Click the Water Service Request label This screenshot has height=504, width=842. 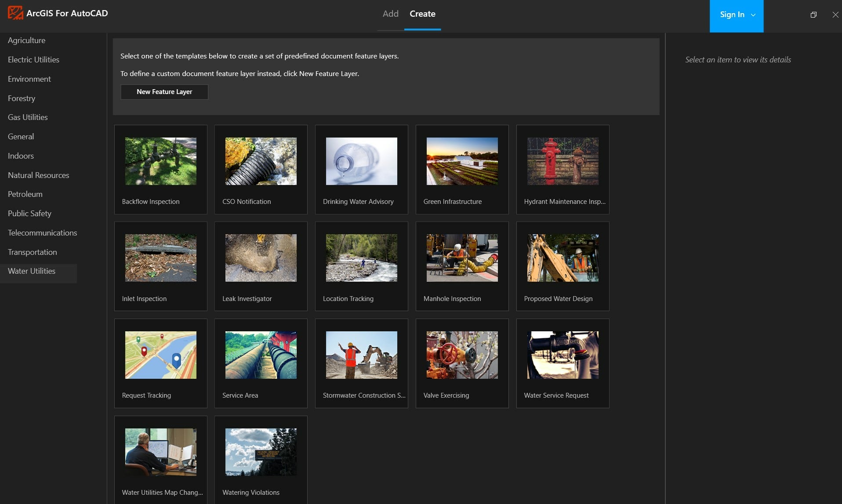[556, 395]
